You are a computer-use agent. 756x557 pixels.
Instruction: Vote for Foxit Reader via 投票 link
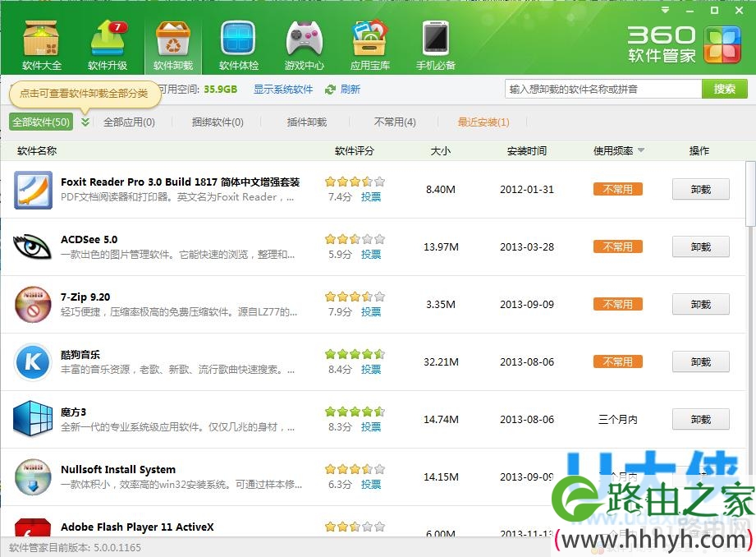[x=371, y=197]
